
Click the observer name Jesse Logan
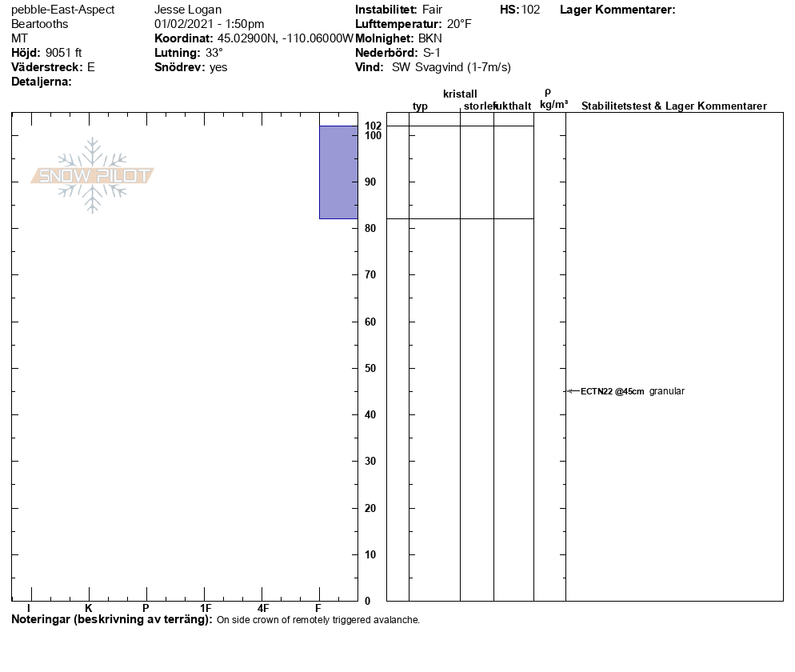pos(187,10)
